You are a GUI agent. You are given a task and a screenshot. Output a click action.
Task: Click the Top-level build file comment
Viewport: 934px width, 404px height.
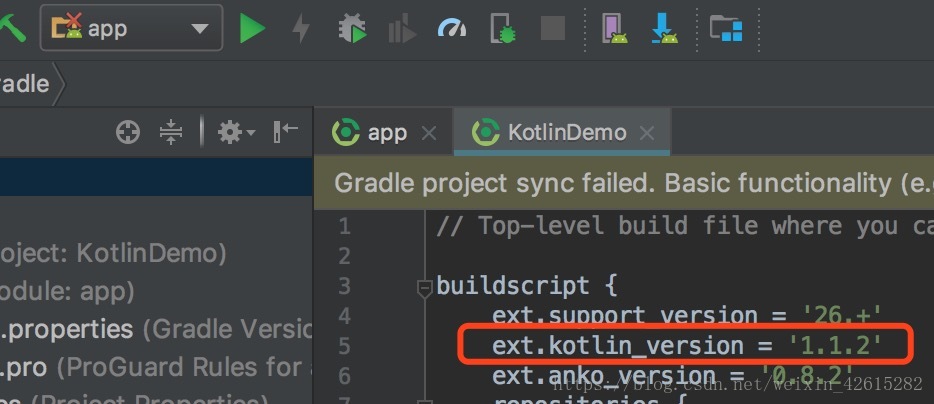685,226
